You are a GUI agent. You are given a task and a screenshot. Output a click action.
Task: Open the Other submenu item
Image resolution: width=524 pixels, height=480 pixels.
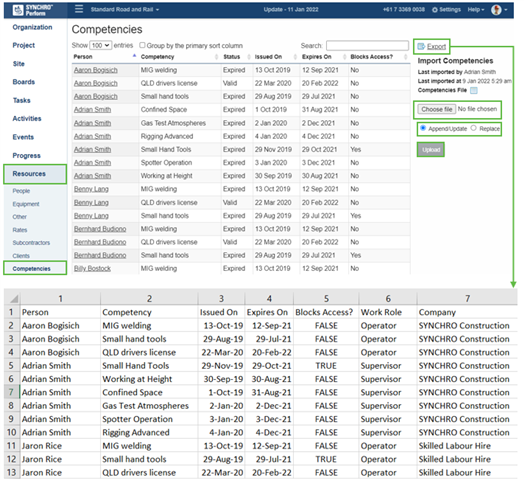pyautogui.click(x=19, y=217)
